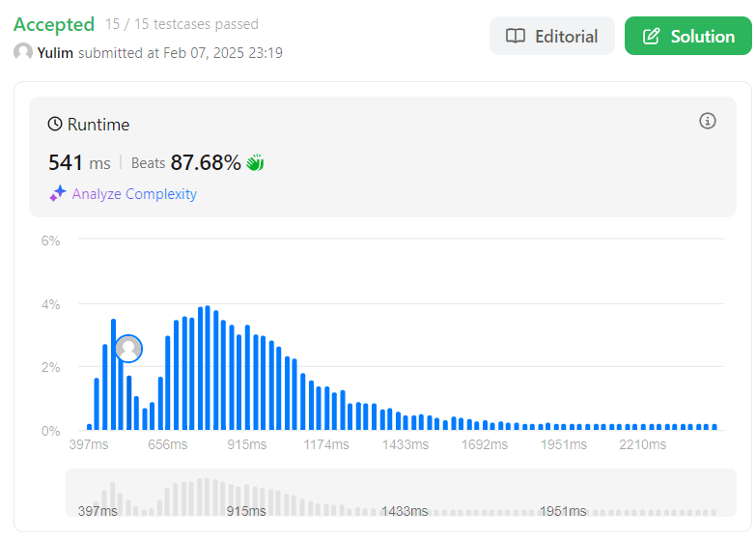Image resolution: width=756 pixels, height=540 pixels.
Task: Click the 2210ms axis label
Action: pyautogui.click(x=643, y=444)
